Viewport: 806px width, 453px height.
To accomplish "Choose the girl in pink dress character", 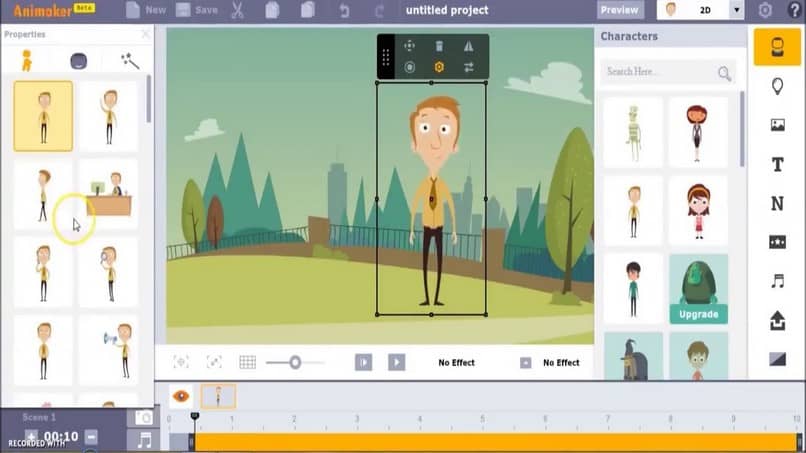I will pyautogui.click(x=698, y=211).
